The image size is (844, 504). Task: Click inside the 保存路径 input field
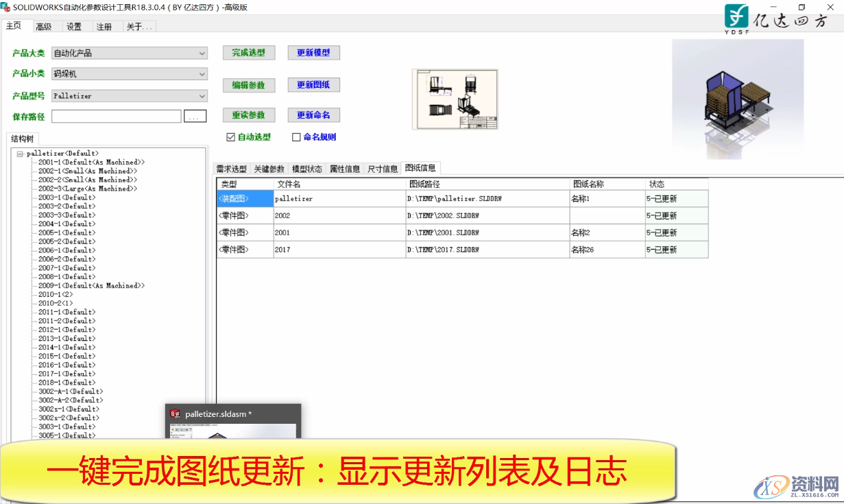[115, 115]
